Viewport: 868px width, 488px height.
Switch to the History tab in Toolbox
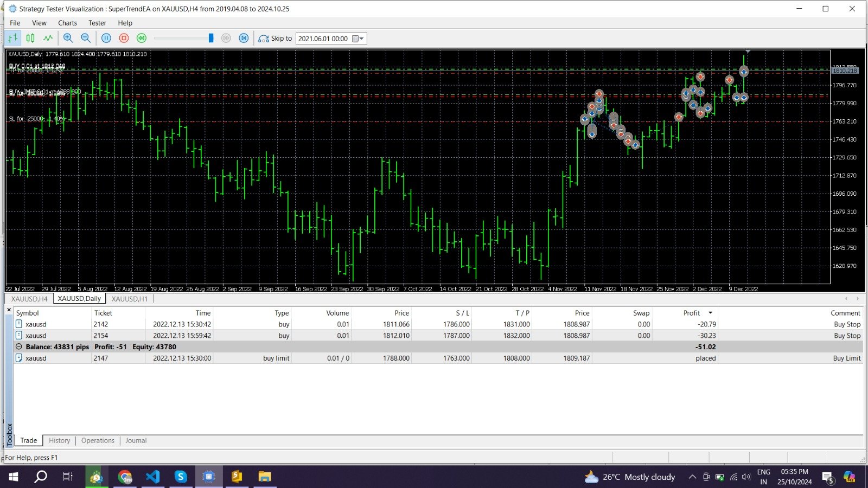click(x=59, y=440)
